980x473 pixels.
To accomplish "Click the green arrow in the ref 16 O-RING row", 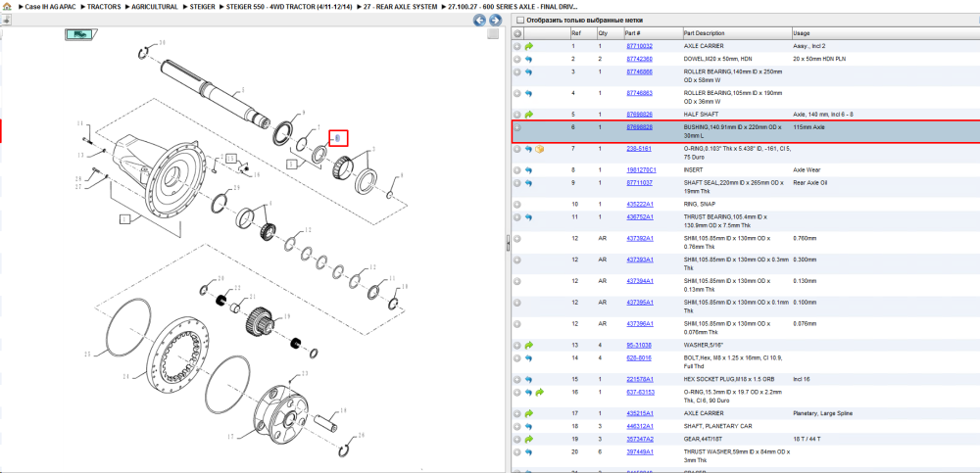I will (x=539, y=393).
